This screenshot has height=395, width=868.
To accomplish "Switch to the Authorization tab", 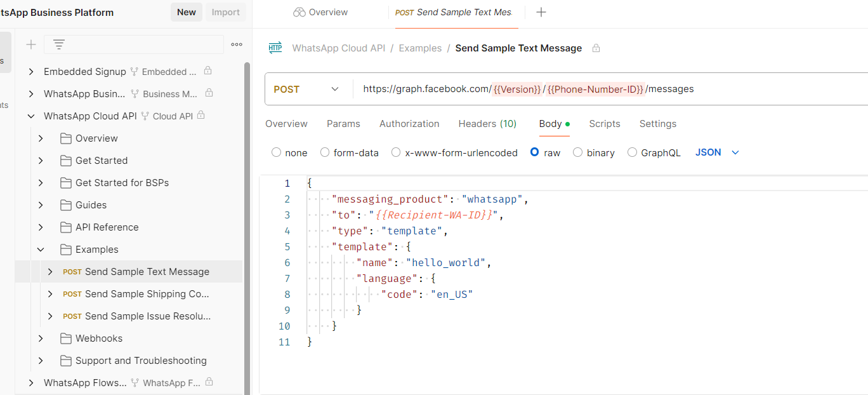I will (409, 124).
